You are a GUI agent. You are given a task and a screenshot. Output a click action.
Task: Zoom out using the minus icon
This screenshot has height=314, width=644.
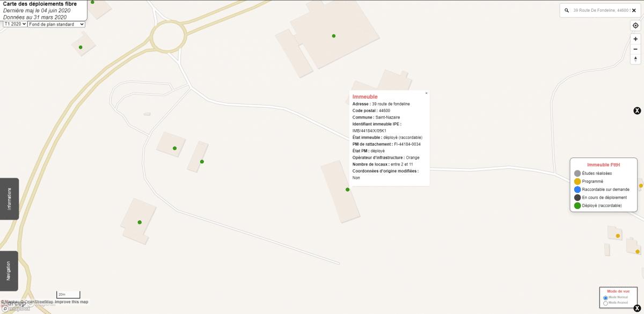pyautogui.click(x=635, y=49)
